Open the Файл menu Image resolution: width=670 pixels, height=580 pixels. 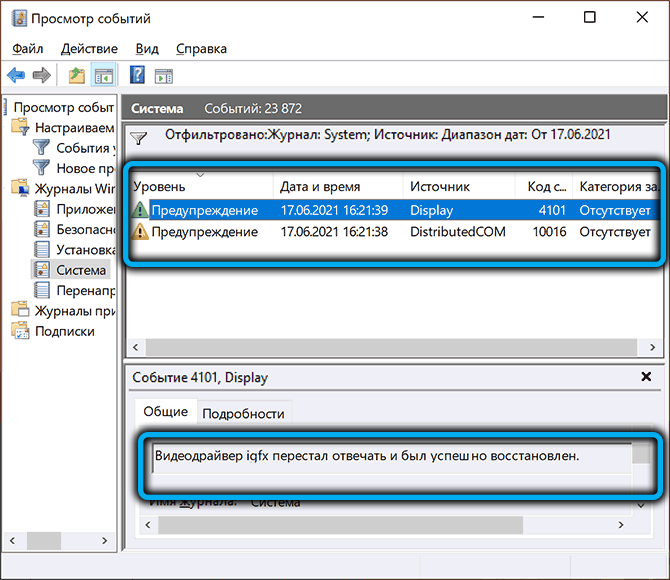[27, 48]
